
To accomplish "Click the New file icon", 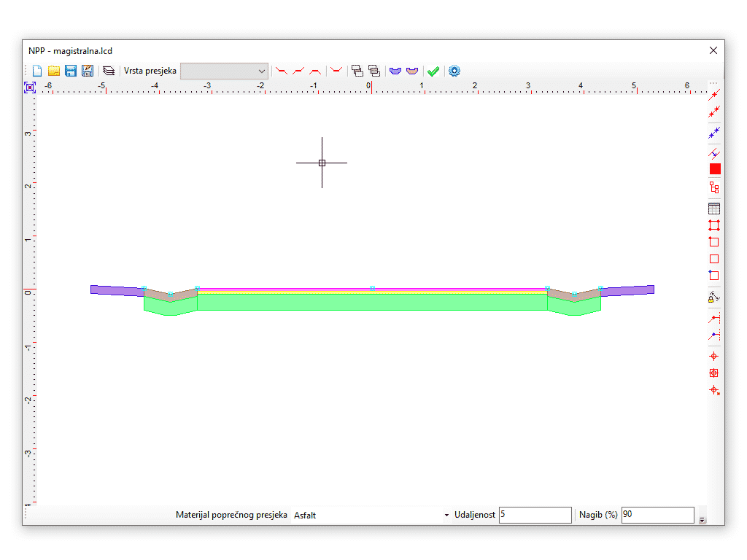I will click(x=37, y=71).
